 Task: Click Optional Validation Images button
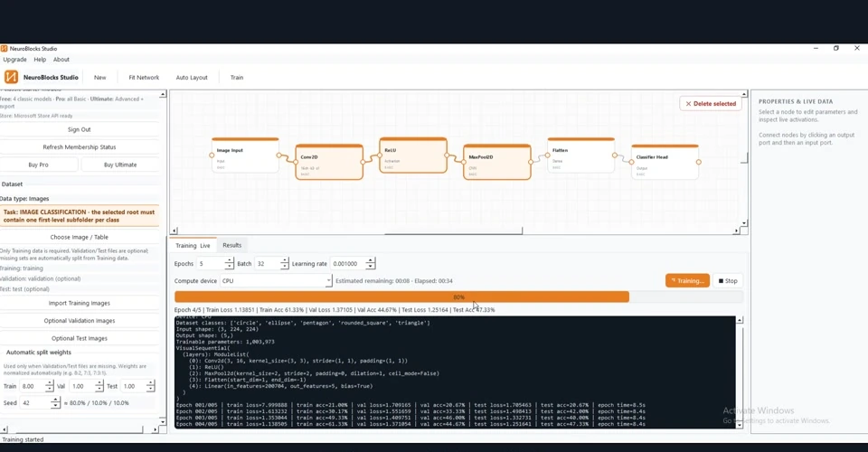[x=80, y=321]
